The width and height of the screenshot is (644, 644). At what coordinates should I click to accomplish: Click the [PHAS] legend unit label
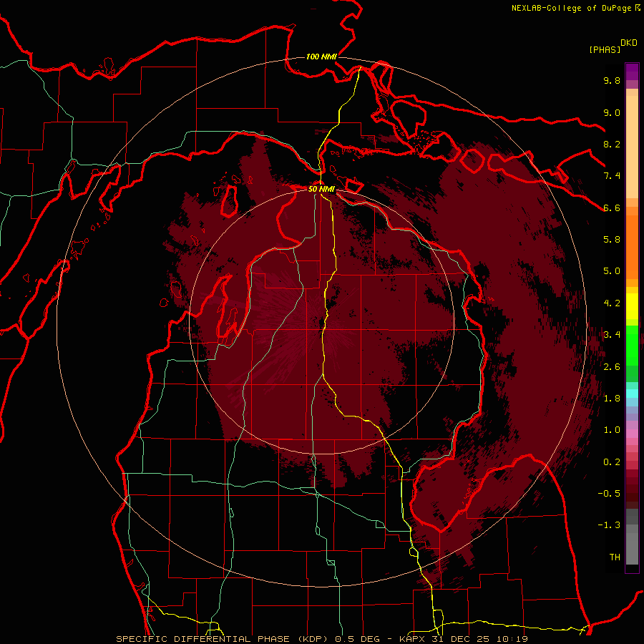605,49
